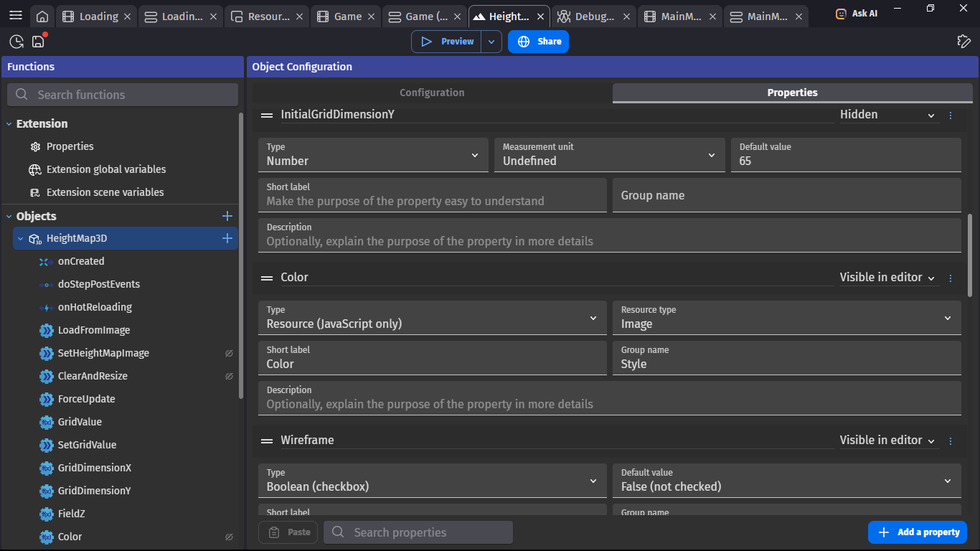Viewport: 980px width, 551px height.
Task: Open three-dot menu for Color property
Action: pyautogui.click(x=951, y=278)
